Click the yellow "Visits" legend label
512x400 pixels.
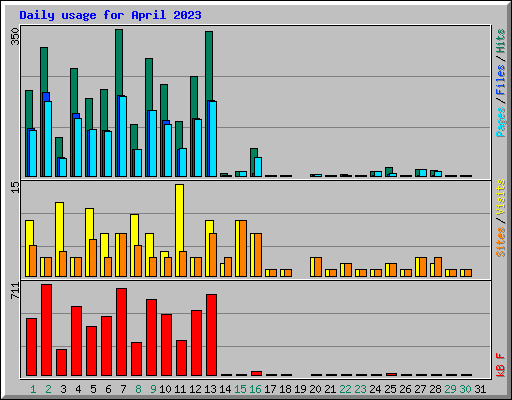tap(501, 197)
